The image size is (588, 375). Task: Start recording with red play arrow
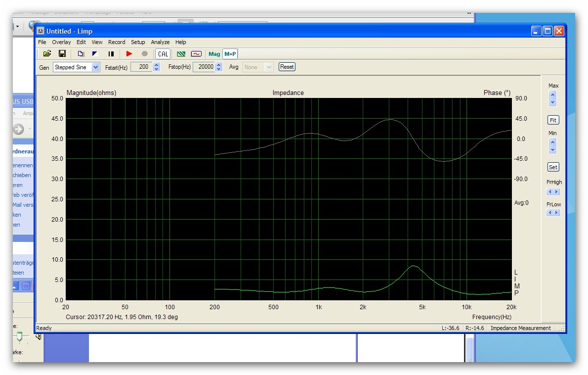point(129,54)
